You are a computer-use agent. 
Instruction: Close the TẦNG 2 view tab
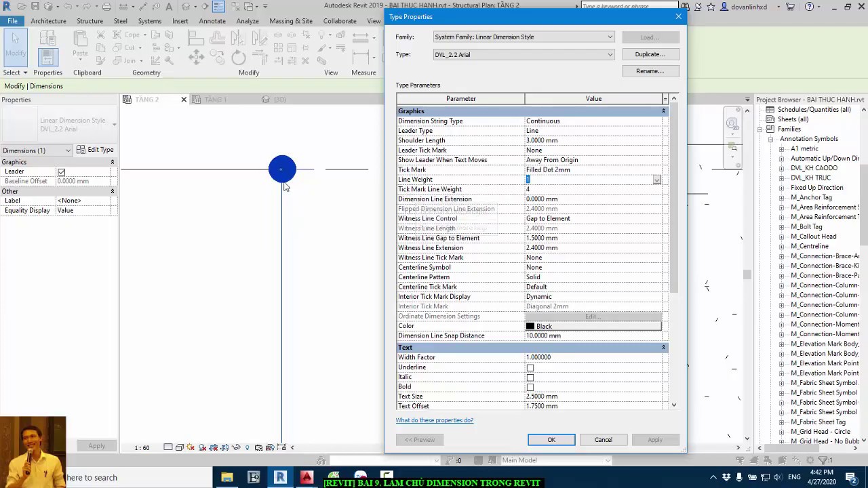tap(183, 100)
